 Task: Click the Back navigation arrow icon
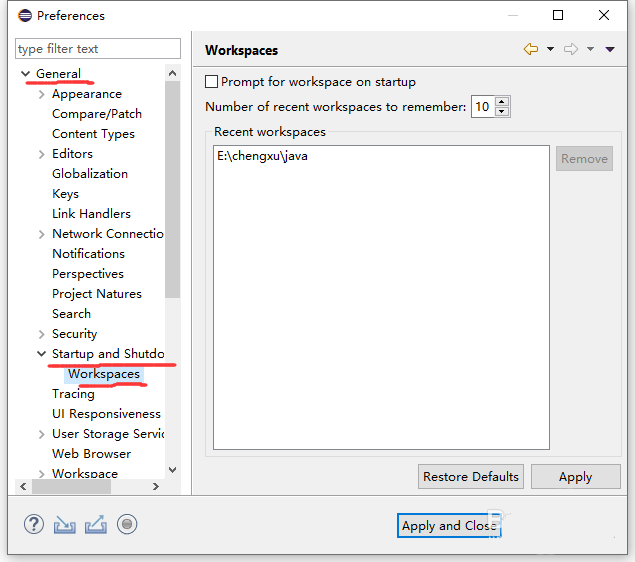(x=531, y=49)
